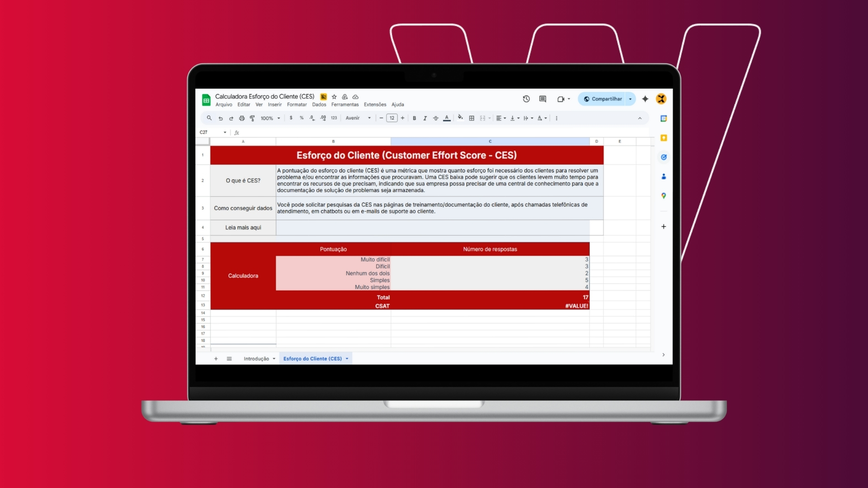868x488 pixels.
Task: Click the Compartilhar button
Action: pos(602,99)
